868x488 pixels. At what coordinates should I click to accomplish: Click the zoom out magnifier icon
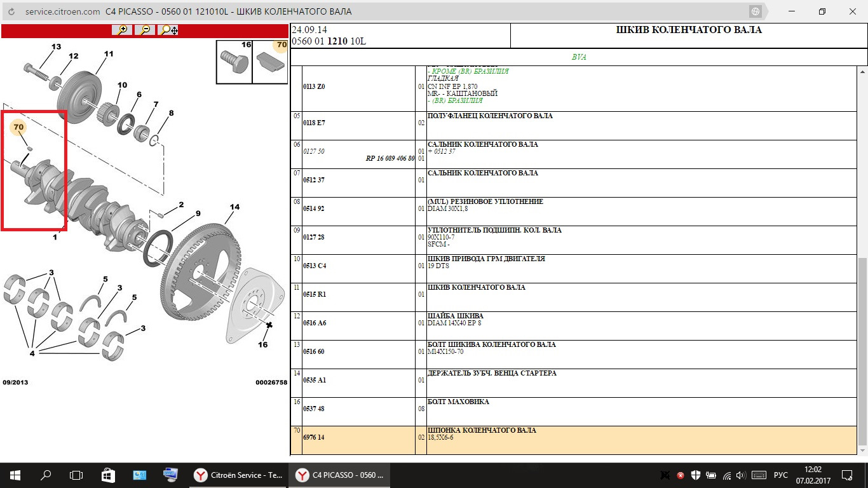click(x=145, y=30)
